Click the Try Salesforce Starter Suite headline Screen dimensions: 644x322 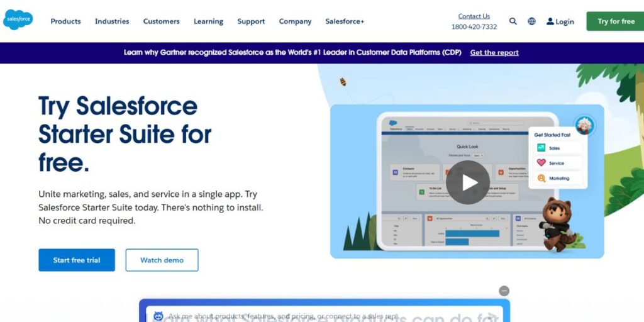click(x=125, y=134)
